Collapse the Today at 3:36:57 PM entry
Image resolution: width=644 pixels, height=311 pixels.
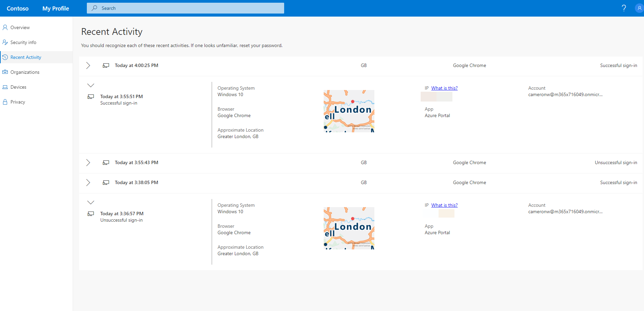91,202
